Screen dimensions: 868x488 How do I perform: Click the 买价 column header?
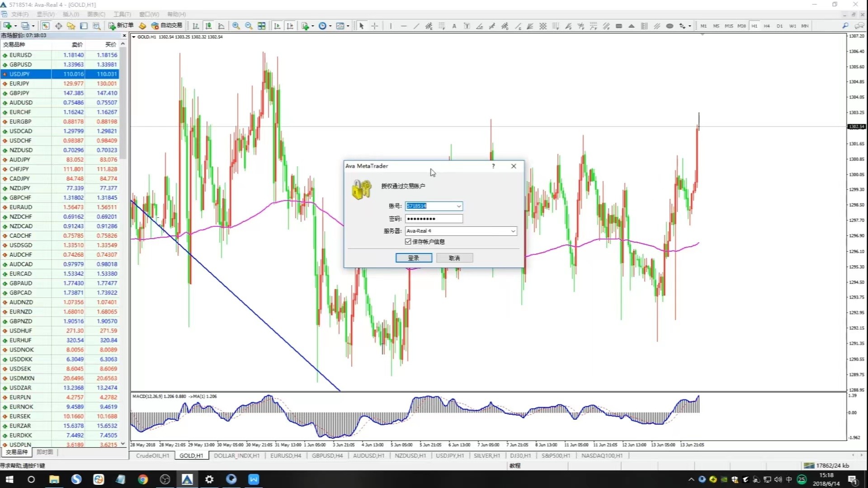pos(111,45)
